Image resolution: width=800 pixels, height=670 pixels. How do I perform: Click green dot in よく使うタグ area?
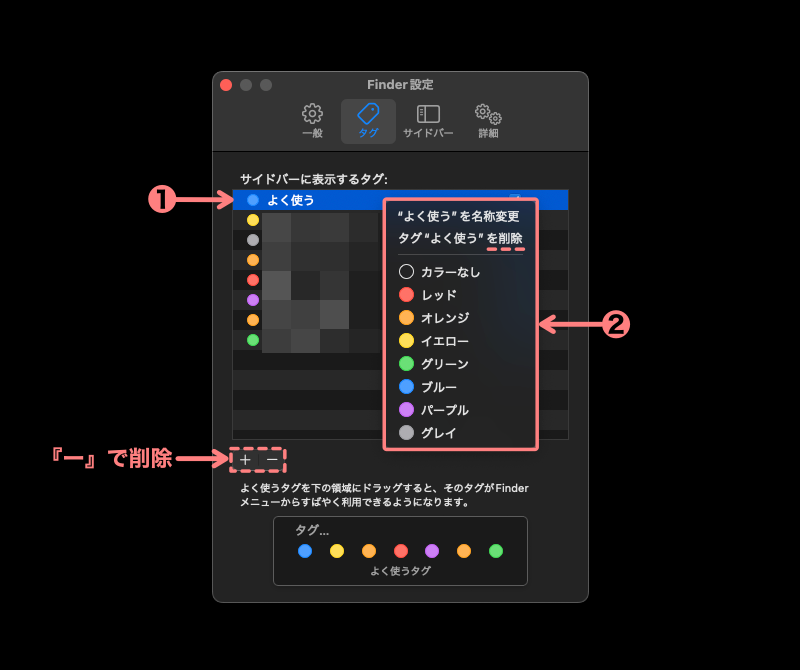click(x=496, y=551)
